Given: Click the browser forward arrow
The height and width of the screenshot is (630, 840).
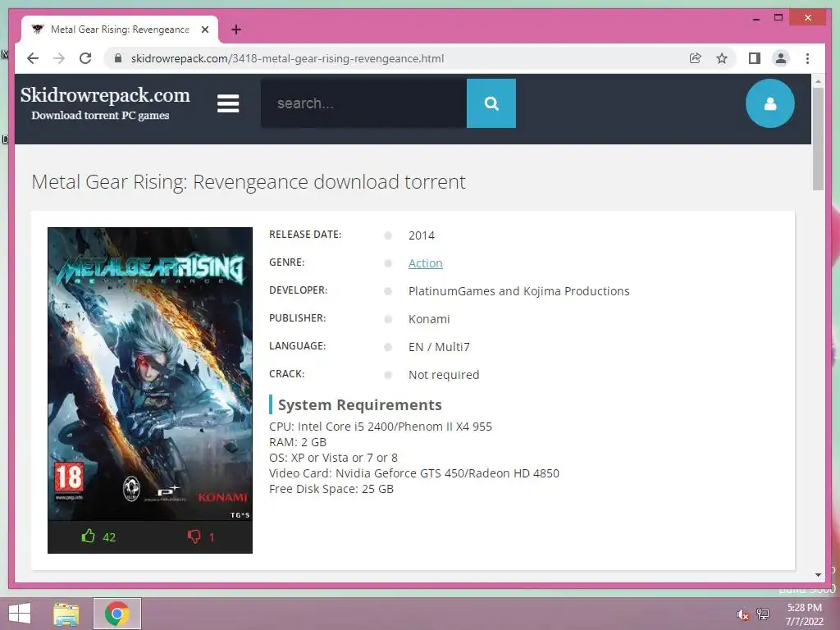Looking at the screenshot, I should coord(59,58).
